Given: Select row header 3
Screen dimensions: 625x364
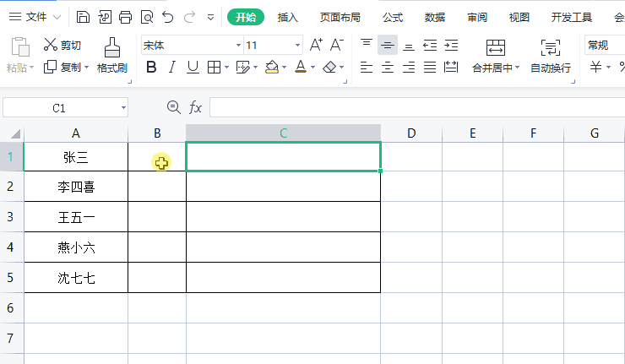Looking at the screenshot, I should tap(10, 216).
